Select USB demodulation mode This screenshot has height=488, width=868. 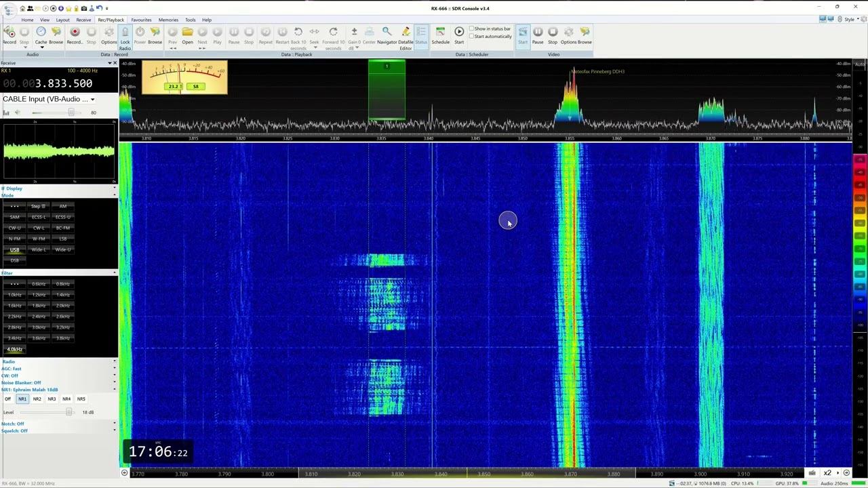14,249
